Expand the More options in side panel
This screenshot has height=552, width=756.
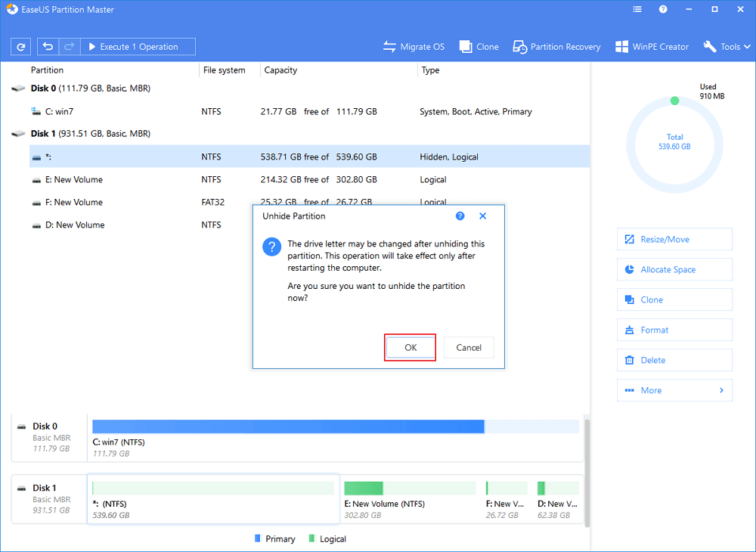[x=674, y=390]
